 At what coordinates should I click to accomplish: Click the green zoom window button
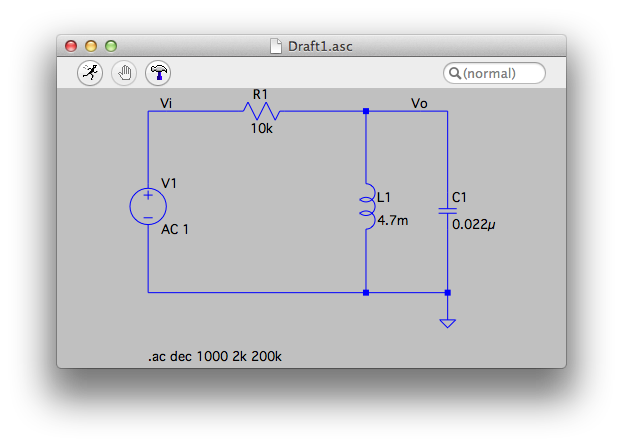pos(111,46)
